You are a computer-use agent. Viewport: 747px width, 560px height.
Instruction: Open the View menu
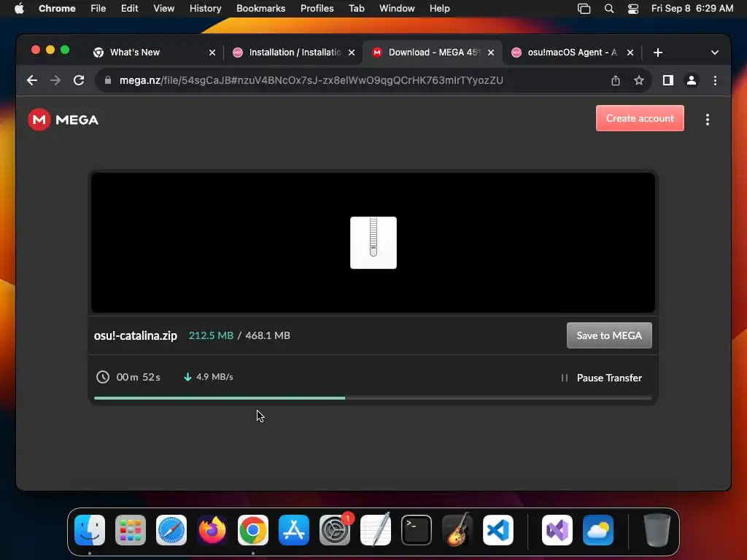point(164,9)
